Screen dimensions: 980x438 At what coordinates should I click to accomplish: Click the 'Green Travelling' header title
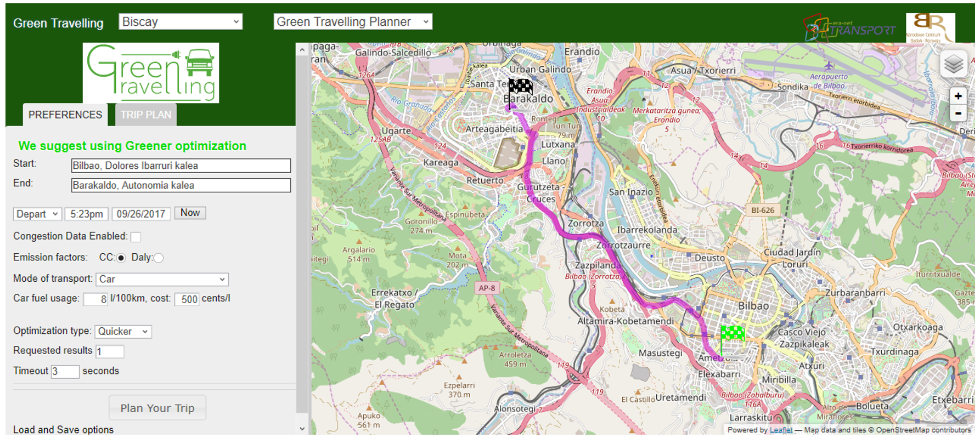[58, 23]
